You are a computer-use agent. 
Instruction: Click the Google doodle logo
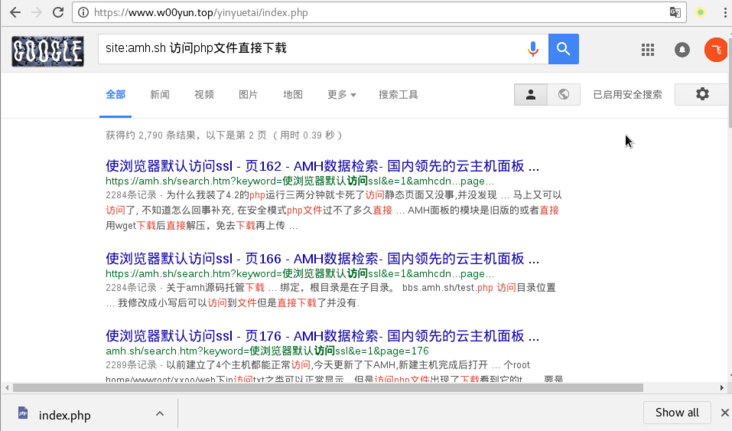click(48, 51)
